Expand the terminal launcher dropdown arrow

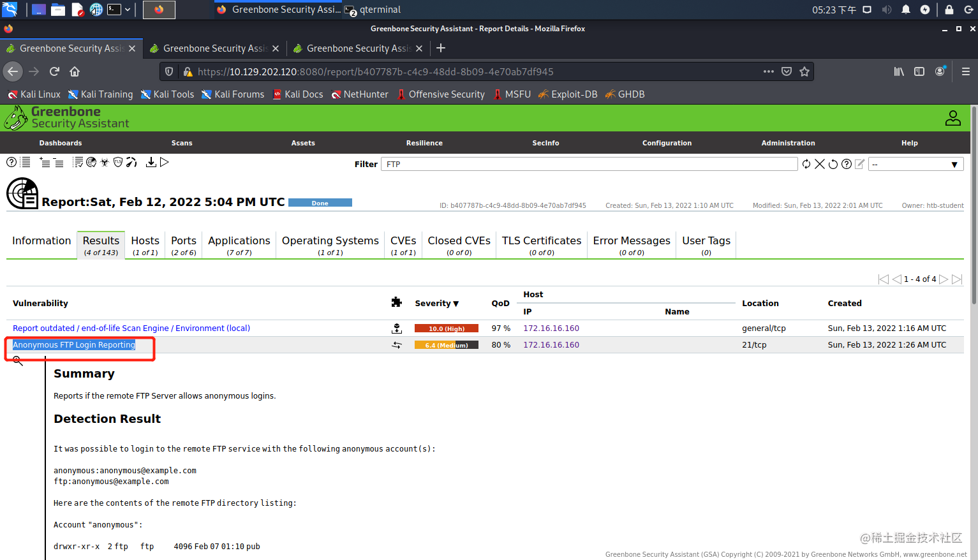pyautogui.click(x=128, y=10)
